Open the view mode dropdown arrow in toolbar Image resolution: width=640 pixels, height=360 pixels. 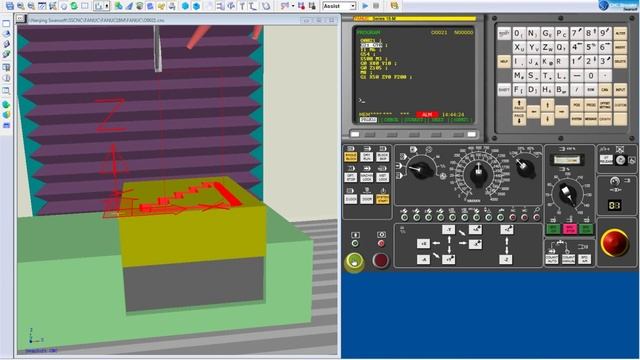(107, 6)
